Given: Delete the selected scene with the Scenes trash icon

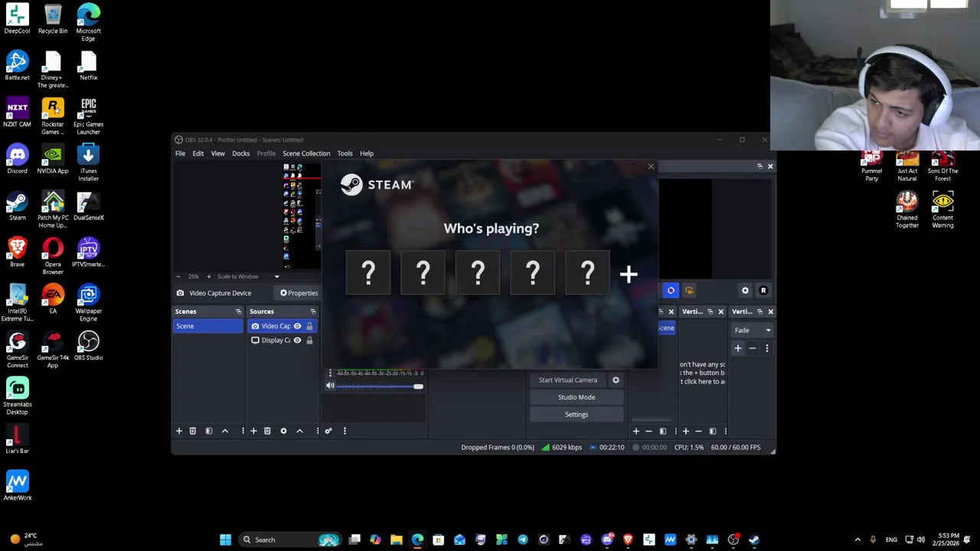Looking at the screenshot, I should (x=193, y=431).
